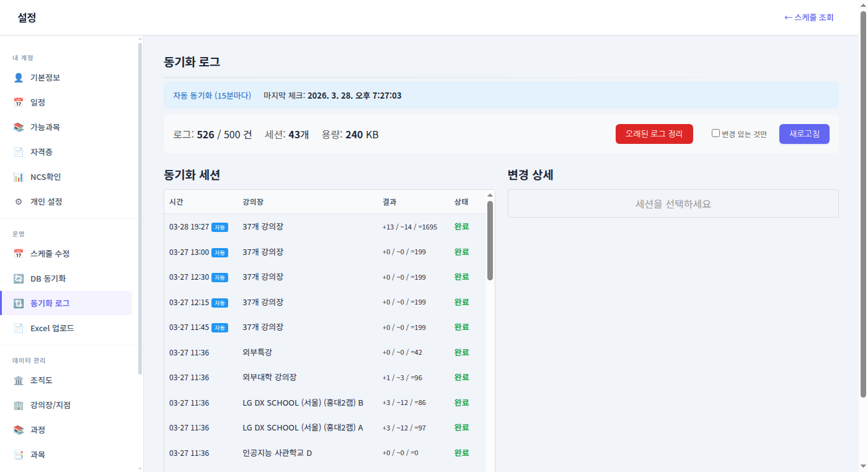Screen dimensions: 868x472
Task: Click the 자동 badge on 03-28 19:27 row
Action: tap(219, 227)
